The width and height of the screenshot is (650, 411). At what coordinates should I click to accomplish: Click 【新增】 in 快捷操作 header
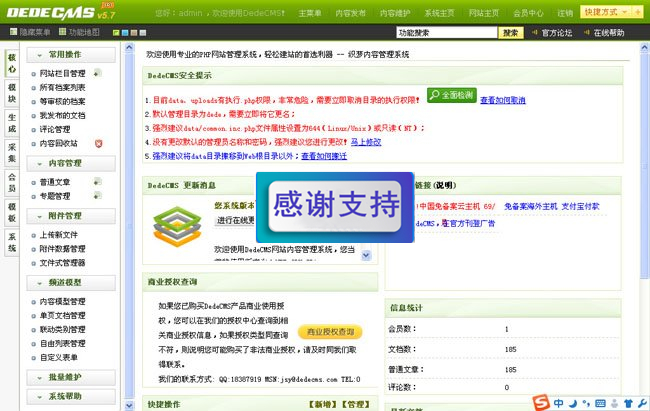coord(323,404)
